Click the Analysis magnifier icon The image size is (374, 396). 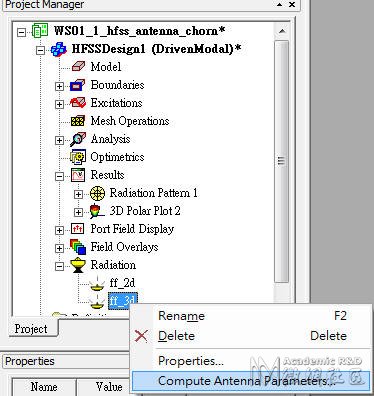pos(78,139)
